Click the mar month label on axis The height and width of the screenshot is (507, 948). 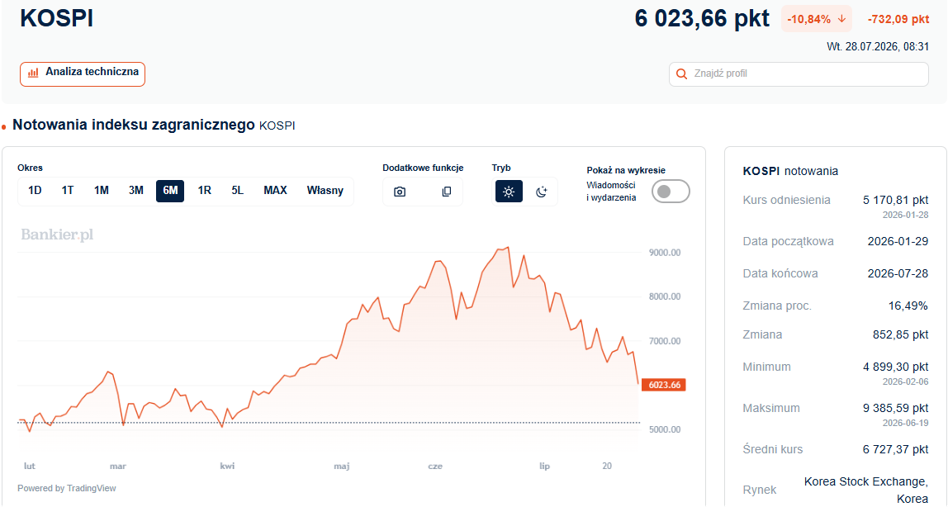pos(118,466)
